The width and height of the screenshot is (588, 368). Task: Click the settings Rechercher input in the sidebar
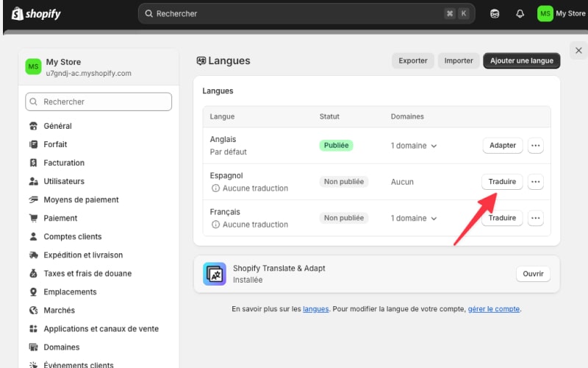click(x=98, y=102)
